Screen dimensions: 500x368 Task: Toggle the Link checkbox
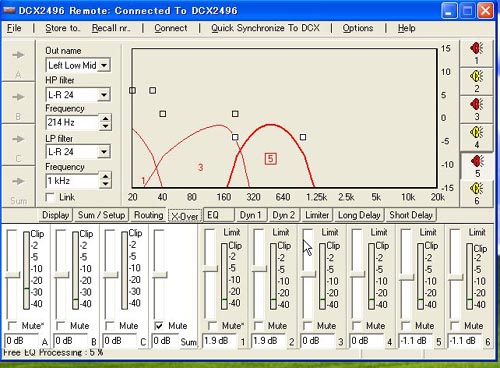[50, 197]
